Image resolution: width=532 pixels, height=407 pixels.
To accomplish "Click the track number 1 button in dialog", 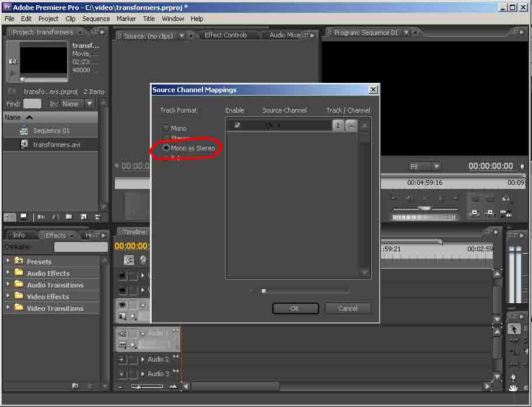I will tap(338, 125).
